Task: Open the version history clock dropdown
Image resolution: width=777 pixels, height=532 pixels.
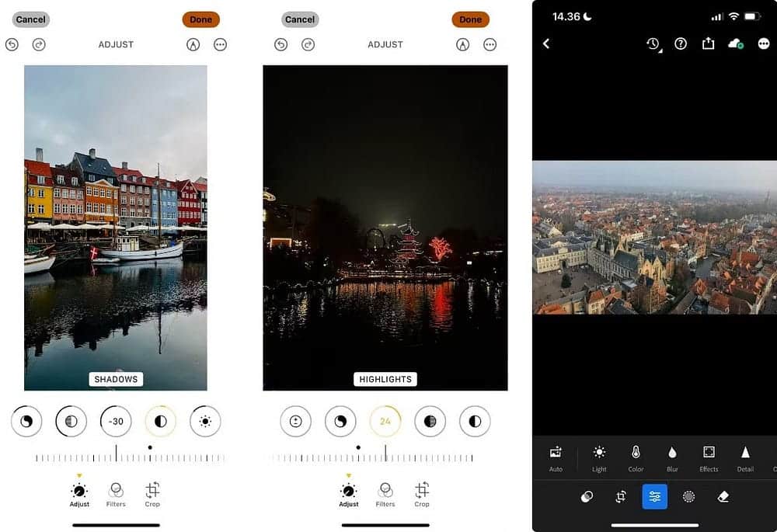Action: pos(653,44)
